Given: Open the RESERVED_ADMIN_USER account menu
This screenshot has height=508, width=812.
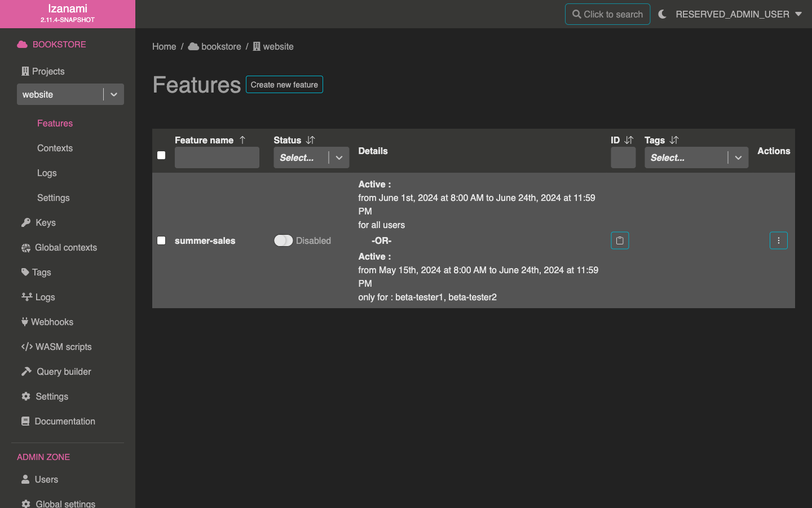Looking at the screenshot, I should point(738,14).
